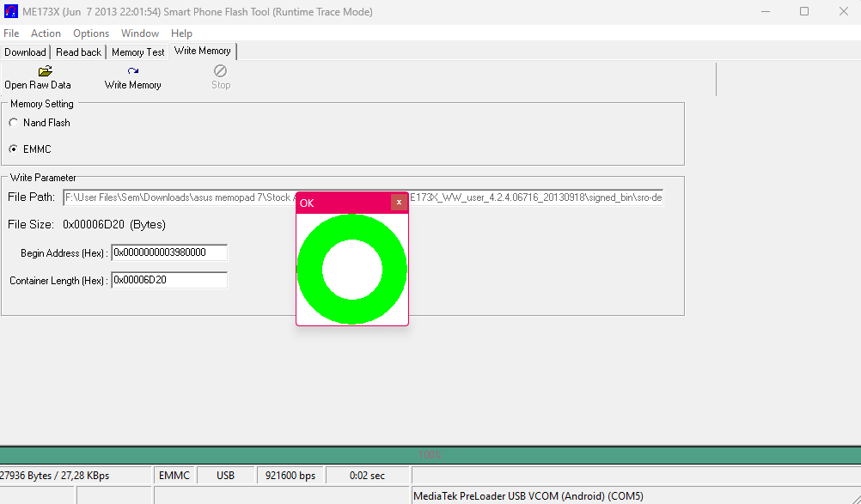Viewport: 861px width, 504px height.
Task: Click the Write Memory arrow icon
Action: (133, 71)
